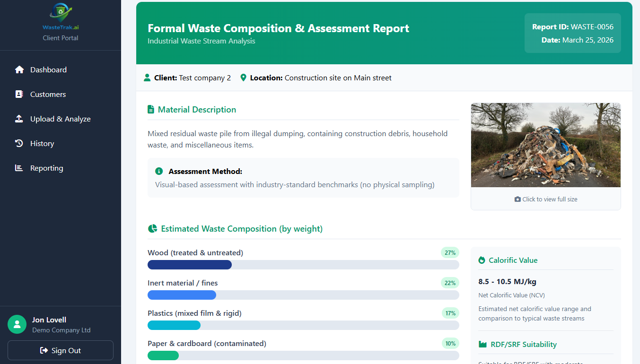The image size is (640, 364).
Task: Click the RDF/SRF Suitability factory icon
Action: click(482, 344)
